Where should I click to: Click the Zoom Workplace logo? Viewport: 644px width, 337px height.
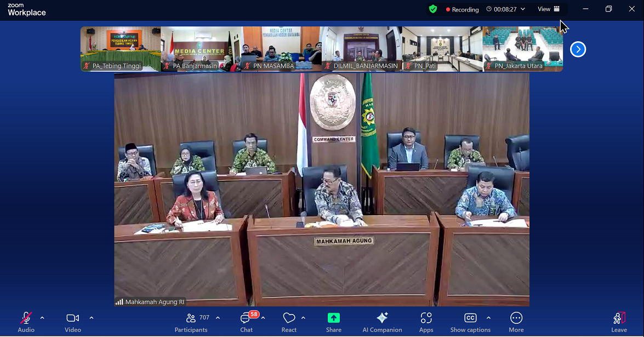27,10
